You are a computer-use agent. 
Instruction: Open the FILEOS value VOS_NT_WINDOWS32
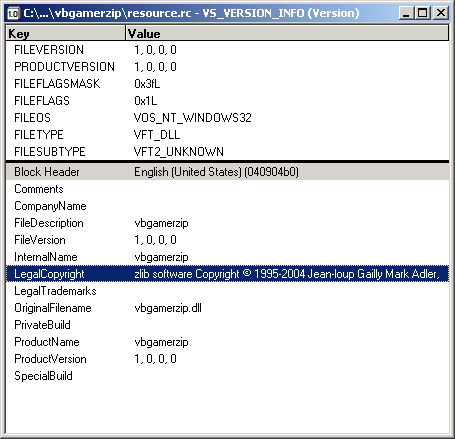(192, 118)
